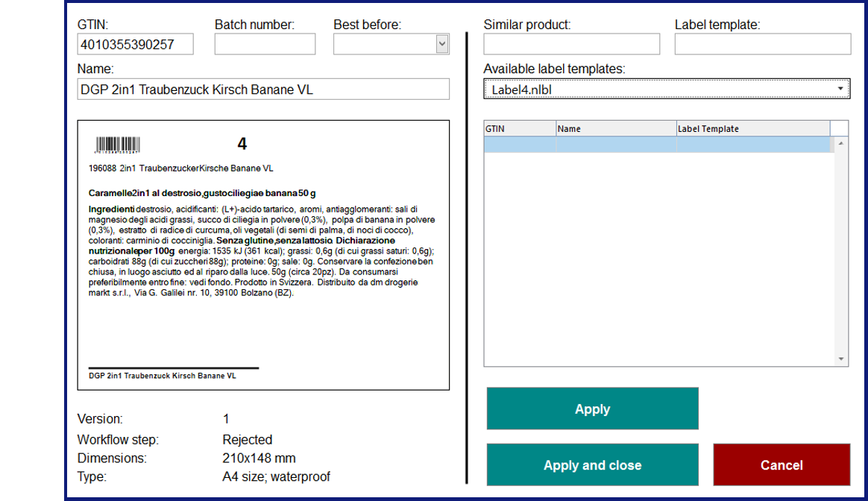Screen dimensions: 868x501
Task: Click into the Batch number field
Action: coord(265,45)
